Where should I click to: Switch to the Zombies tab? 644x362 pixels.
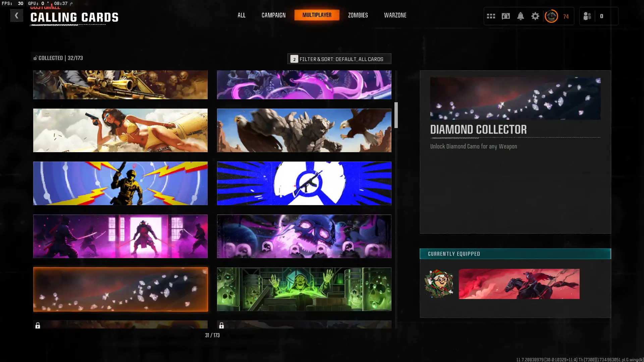point(358,15)
